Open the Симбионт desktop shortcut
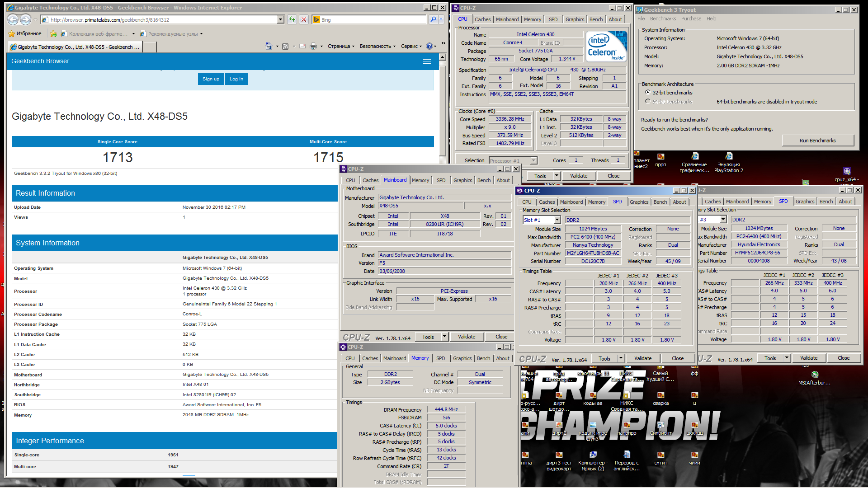The height and width of the screenshot is (488, 868). pyautogui.click(x=660, y=428)
